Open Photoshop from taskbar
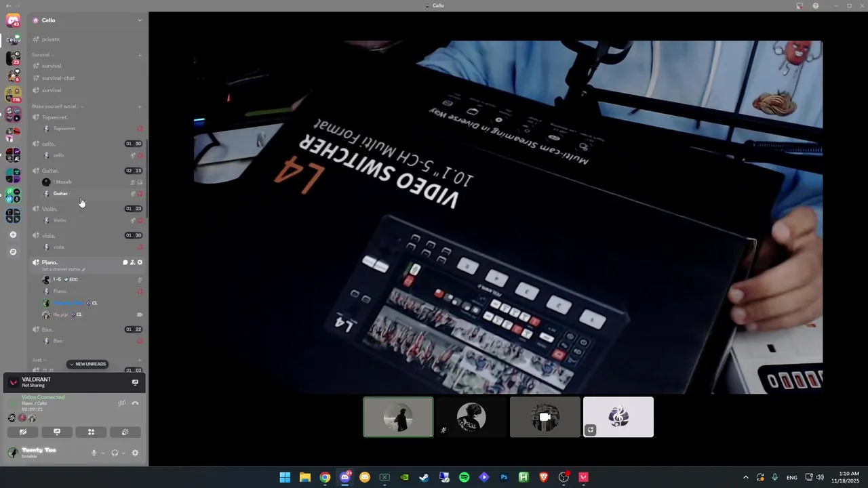This screenshot has width=868, height=488. point(504,477)
